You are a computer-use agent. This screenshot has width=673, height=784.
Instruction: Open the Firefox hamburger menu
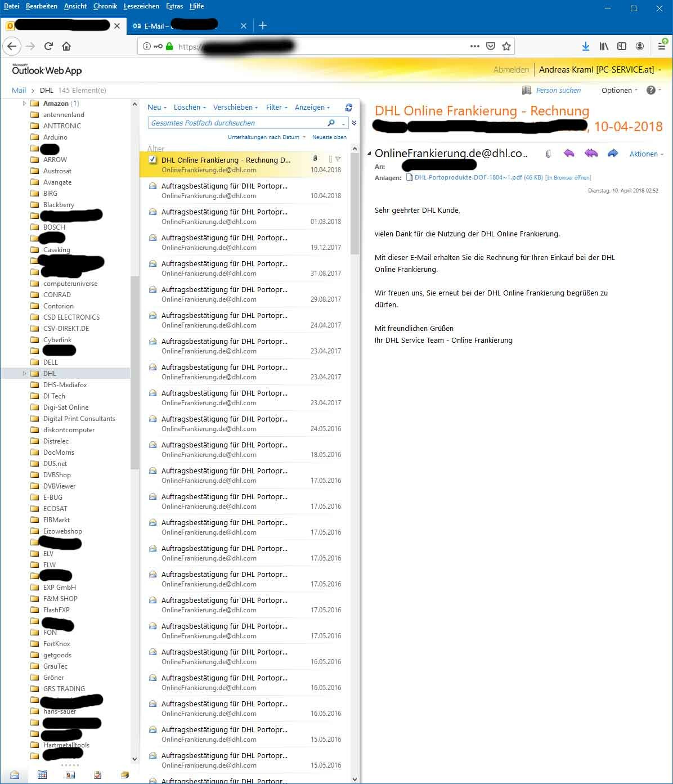pos(662,46)
